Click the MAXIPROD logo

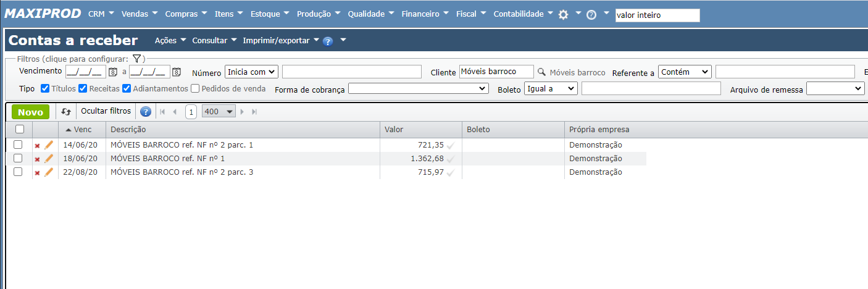pyautogui.click(x=44, y=14)
